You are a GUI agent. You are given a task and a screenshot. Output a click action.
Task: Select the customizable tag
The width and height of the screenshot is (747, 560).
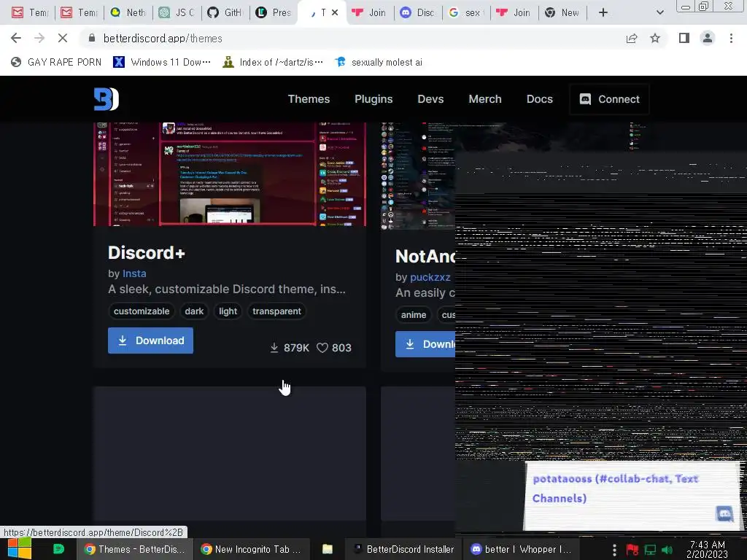pos(142,311)
